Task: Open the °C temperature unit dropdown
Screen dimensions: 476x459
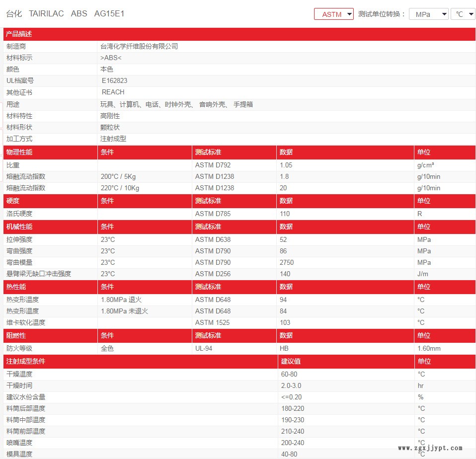Action: [x=463, y=14]
